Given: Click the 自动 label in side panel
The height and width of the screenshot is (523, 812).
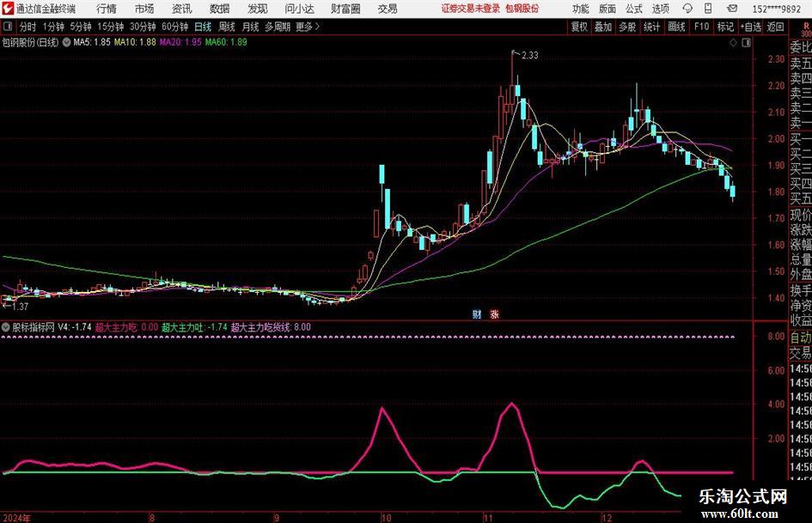Looking at the screenshot, I should 801,338.
